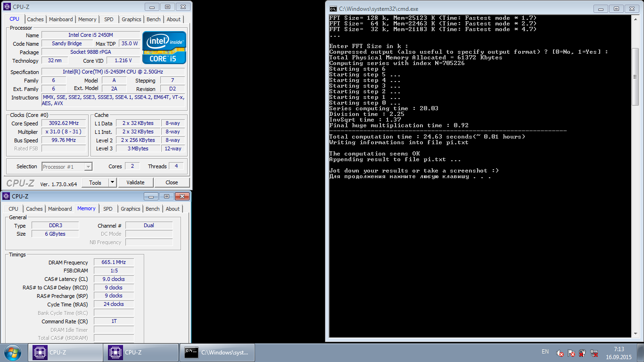Viewport: 644px width, 362px height.
Task: Open Bench tab in CPU-Z timings window
Action: pos(153,209)
